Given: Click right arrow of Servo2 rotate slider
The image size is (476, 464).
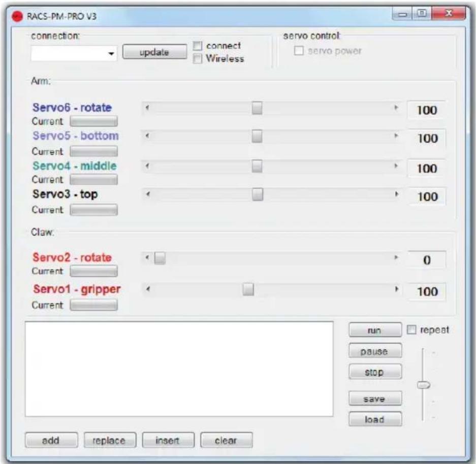Looking at the screenshot, I should tap(396, 258).
